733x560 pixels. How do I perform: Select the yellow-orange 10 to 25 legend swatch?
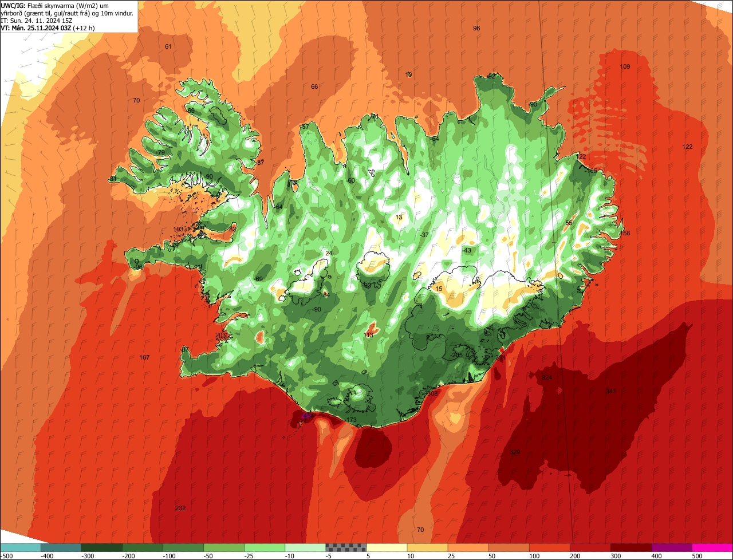click(x=427, y=547)
